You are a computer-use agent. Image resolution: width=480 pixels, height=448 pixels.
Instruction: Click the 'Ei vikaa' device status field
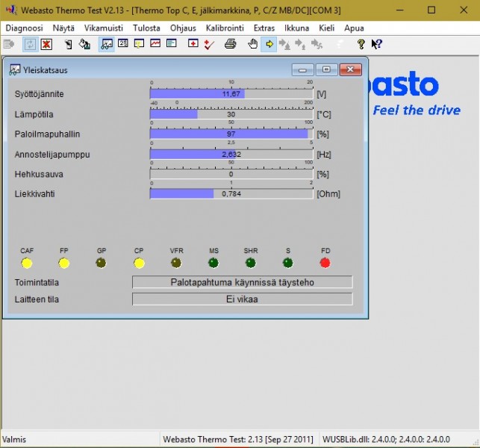click(242, 299)
